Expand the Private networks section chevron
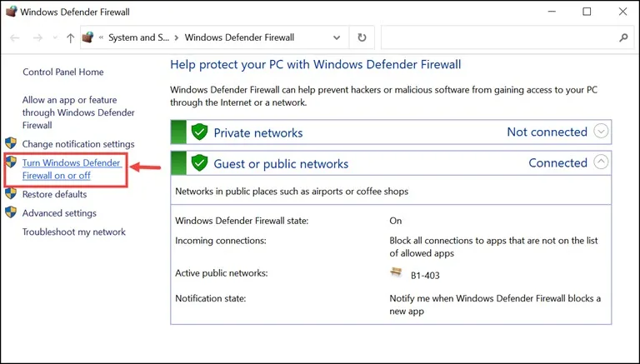The image size is (640, 364). pyautogui.click(x=601, y=132)
